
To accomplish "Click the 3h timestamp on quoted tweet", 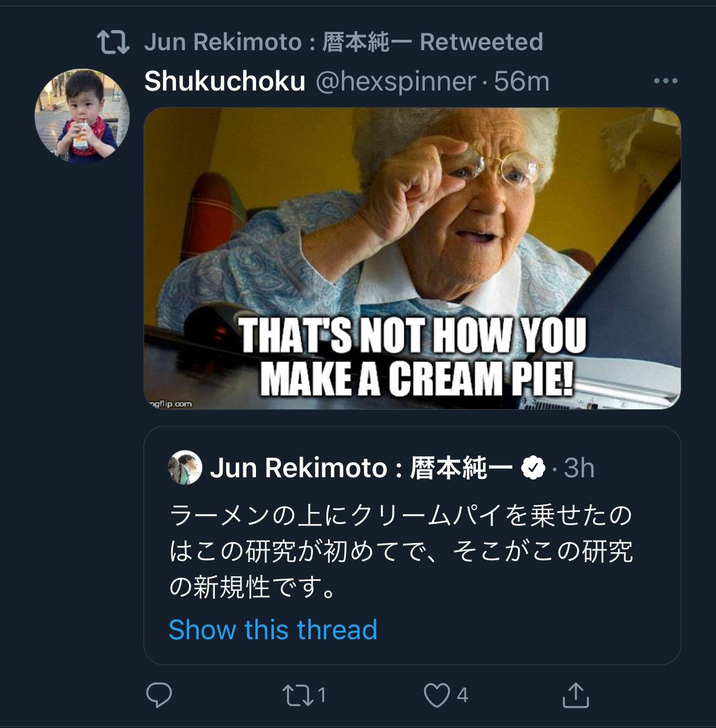I will 579,467.
